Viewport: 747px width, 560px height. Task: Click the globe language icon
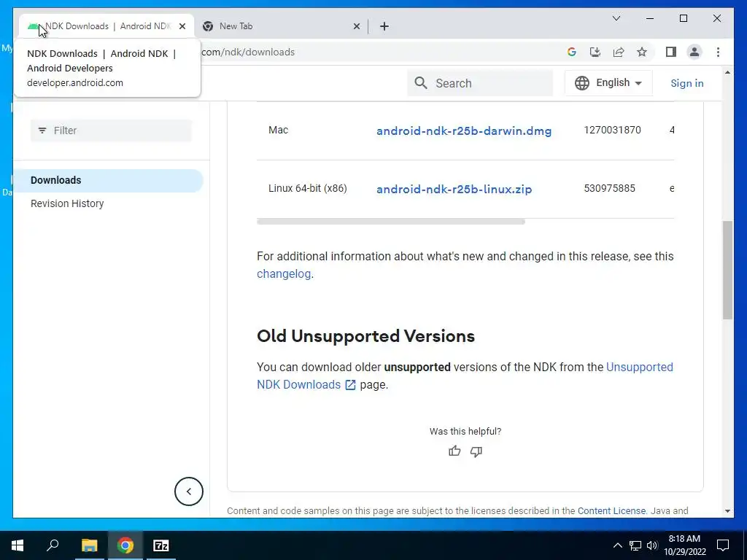click(x=581, y=83)
